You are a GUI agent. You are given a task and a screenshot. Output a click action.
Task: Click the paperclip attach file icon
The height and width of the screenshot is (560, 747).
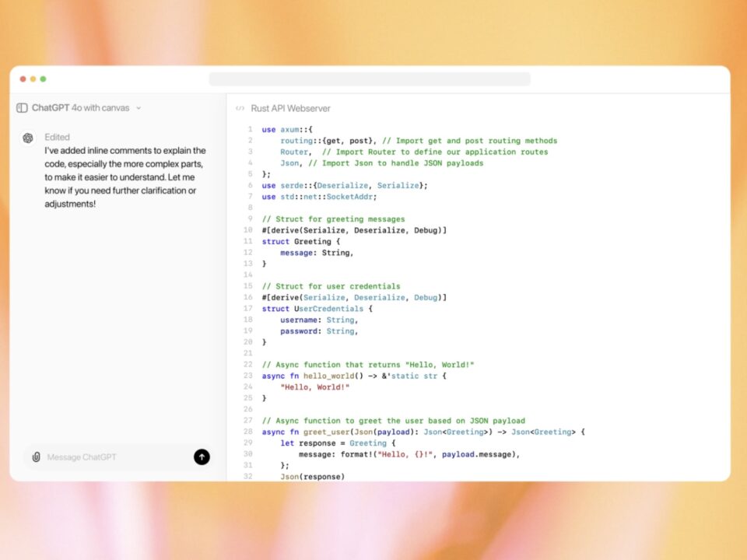36,457
